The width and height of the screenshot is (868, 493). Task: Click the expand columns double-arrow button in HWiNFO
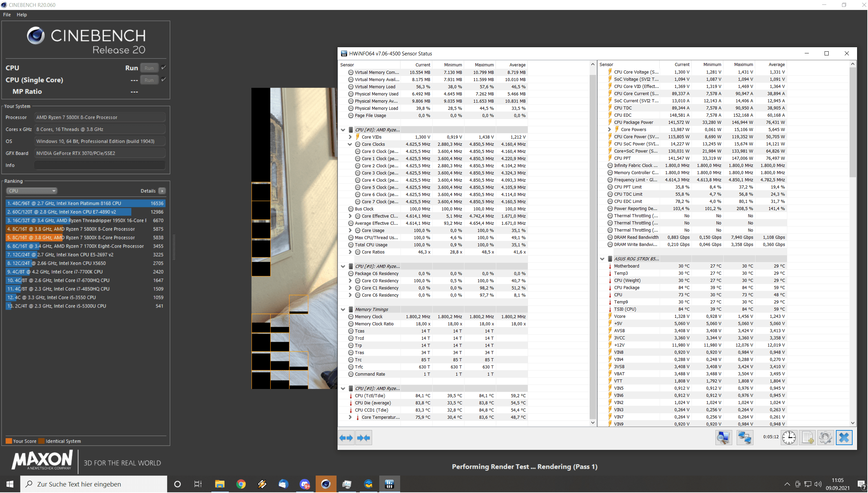[x=346, y=438]
